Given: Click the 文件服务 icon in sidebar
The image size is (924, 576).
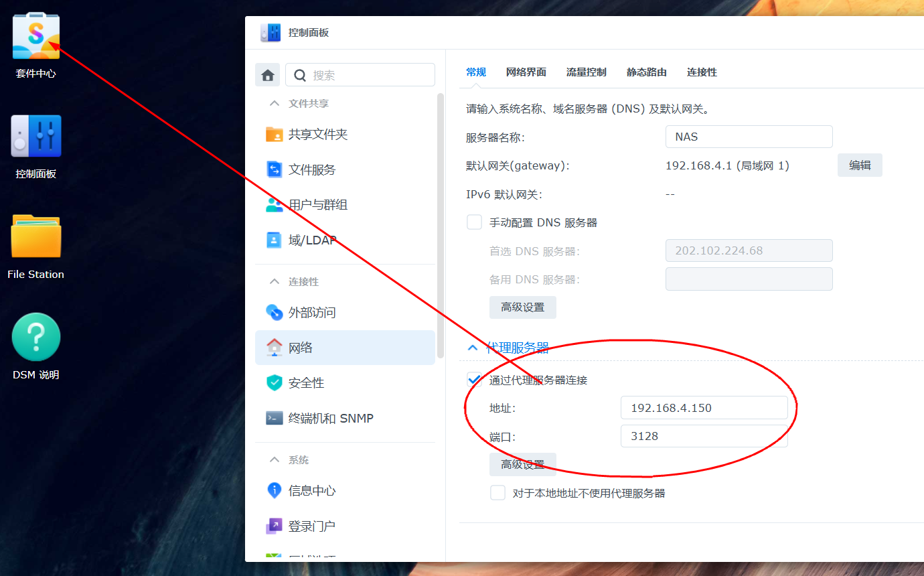Looking at the screenshot, I should pos(275,169).
